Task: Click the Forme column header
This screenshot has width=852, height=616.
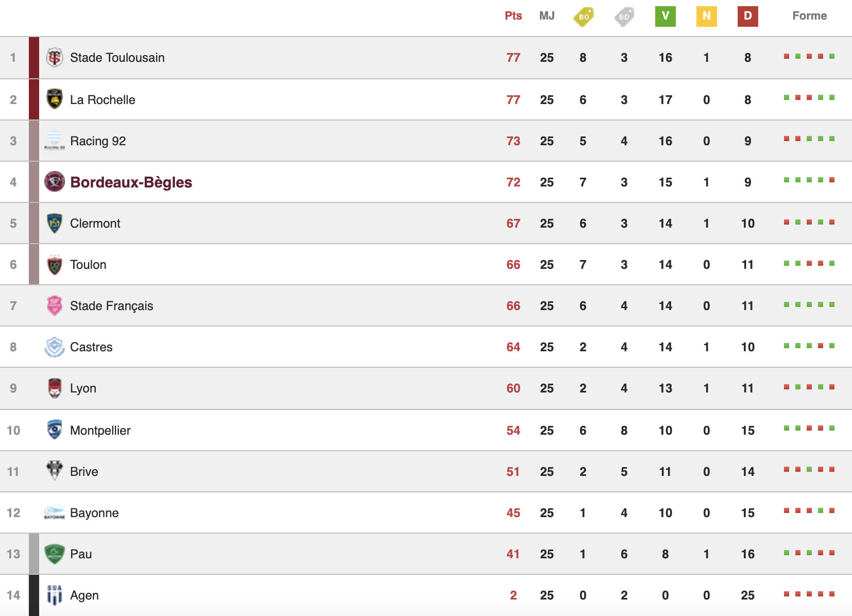Action: click(x=809, y=16)
